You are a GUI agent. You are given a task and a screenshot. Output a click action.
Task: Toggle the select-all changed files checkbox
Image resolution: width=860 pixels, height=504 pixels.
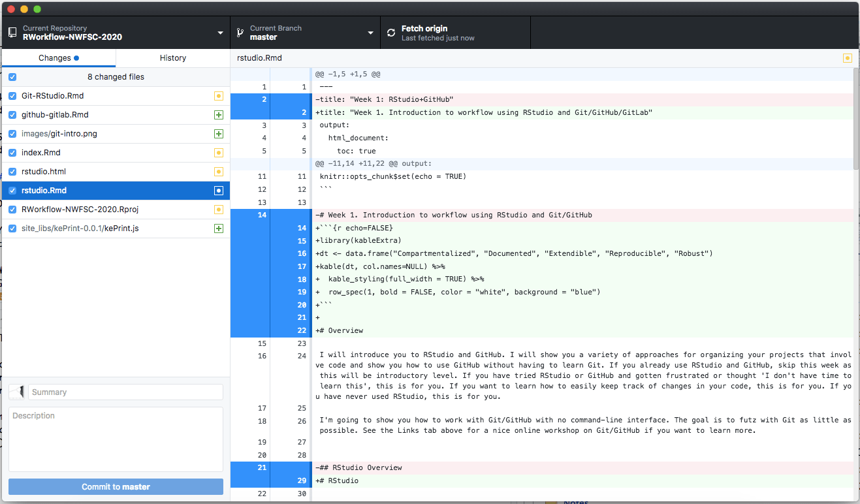click(12, 77)
